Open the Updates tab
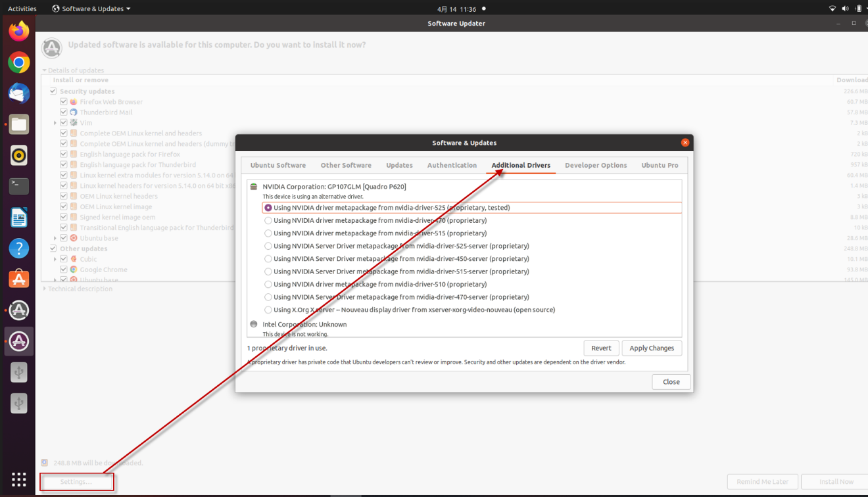The width and height of the screenshot is (868, 497). (399, 166)
